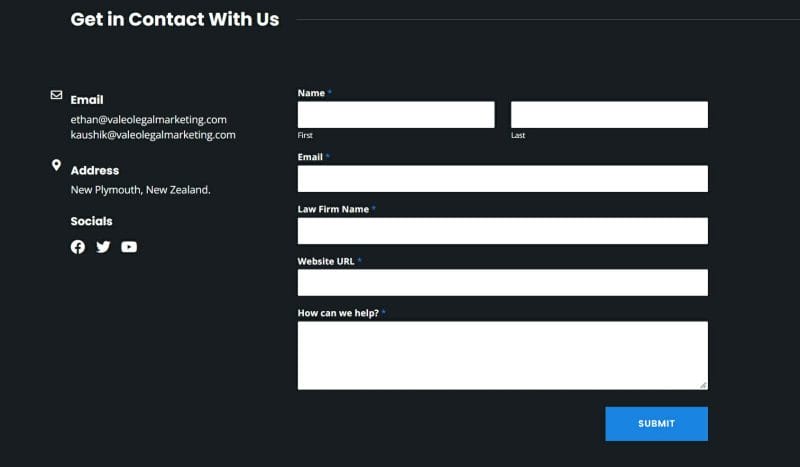Select the Email input field
Viewport: 800px width, 467px height.
[503, 179]
